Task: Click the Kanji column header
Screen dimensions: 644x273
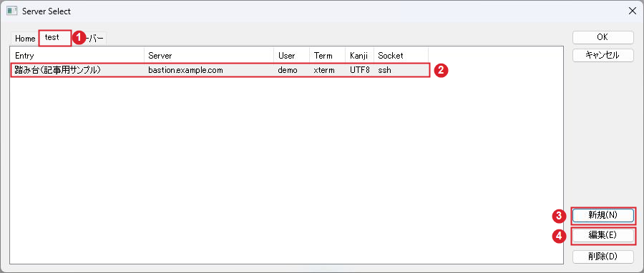Action: click(360, 55)
